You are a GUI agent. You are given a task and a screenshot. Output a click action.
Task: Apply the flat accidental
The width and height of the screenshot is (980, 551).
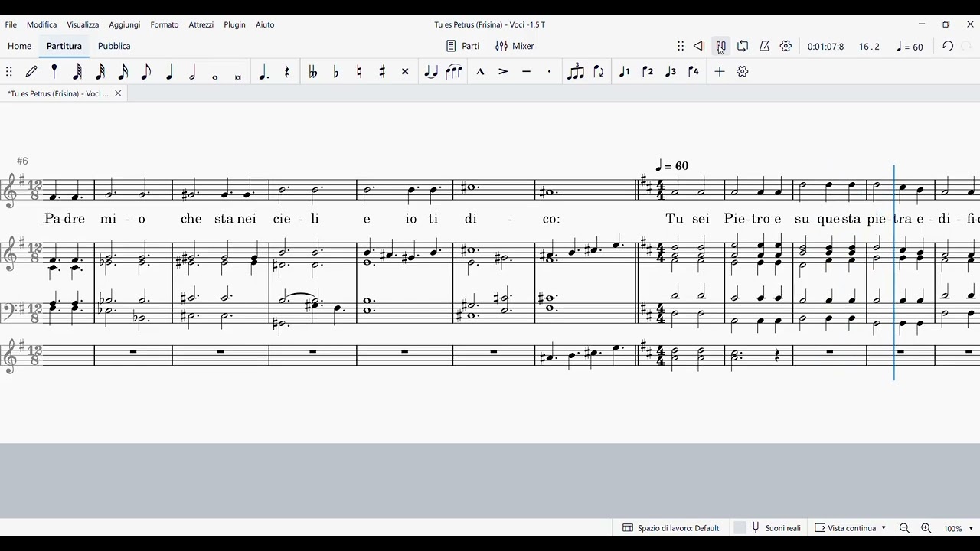pyautogui.click(x=336, y=71)
